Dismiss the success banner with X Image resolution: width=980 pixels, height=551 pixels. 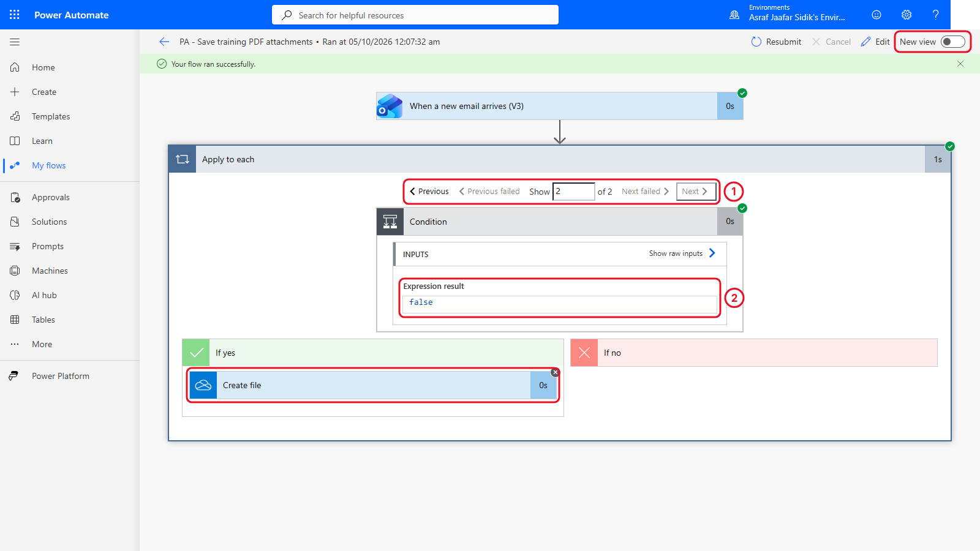(960, 64)
